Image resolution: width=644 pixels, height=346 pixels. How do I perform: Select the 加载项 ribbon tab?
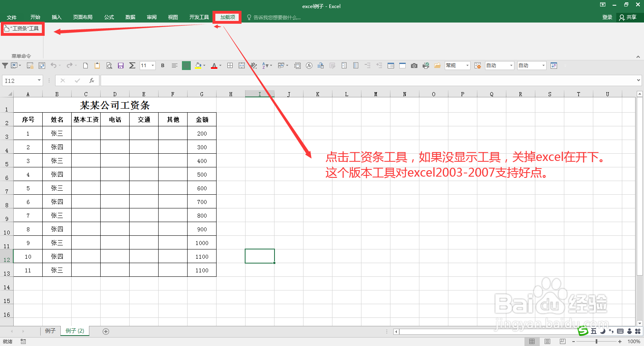[x=227, y=17]
